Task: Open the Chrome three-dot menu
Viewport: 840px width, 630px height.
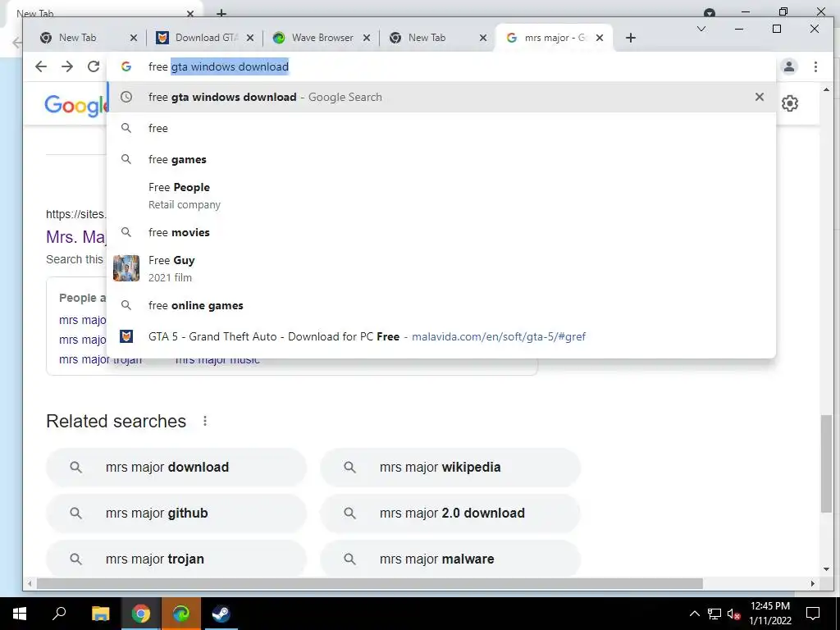Action: click(815, 66)
